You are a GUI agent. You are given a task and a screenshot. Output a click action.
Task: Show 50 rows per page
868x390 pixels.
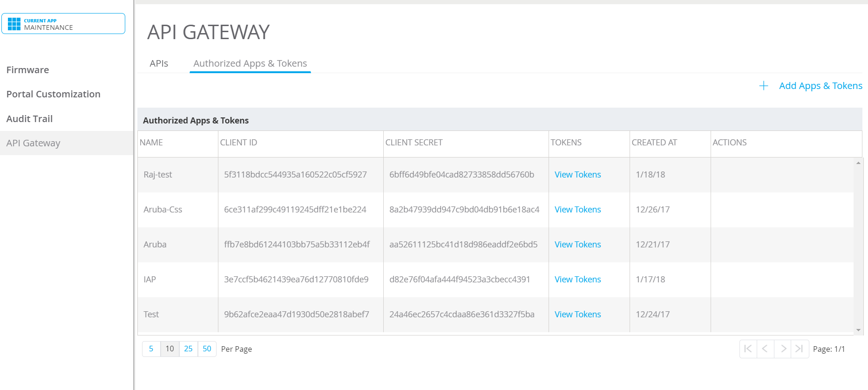tap(207, 349)
